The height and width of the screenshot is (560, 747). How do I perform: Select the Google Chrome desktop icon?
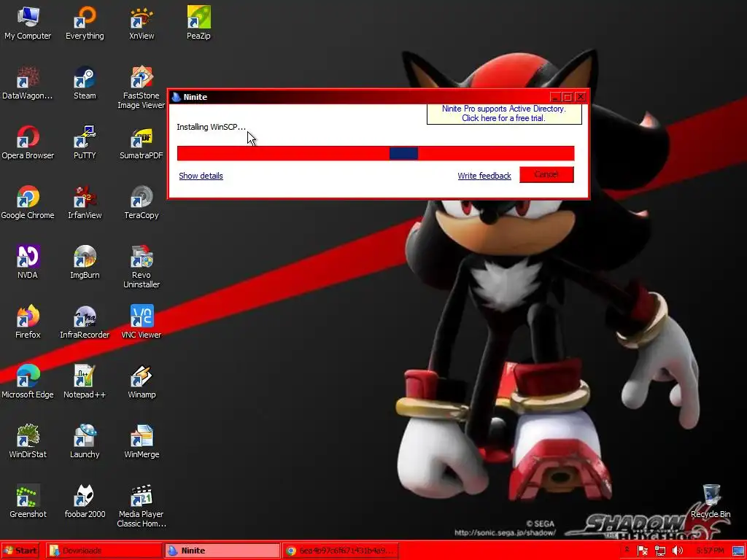pos(28,203)
